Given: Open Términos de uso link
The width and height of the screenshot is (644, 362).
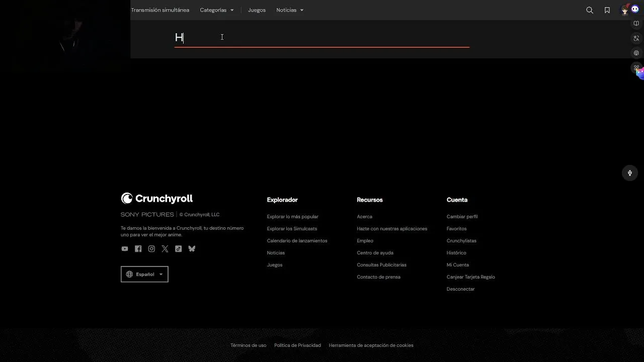Looking at the screenshot, I should pos(248,345).
